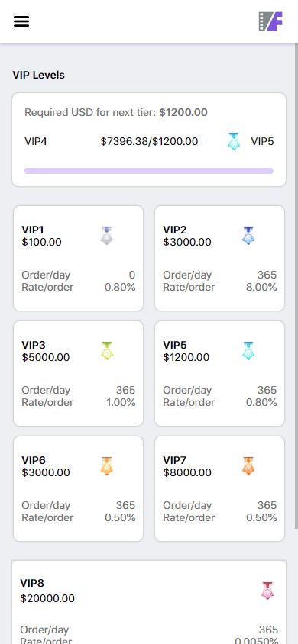
Task: Open the VIP3 $5000.00 level card
Action: click(78, 373)
